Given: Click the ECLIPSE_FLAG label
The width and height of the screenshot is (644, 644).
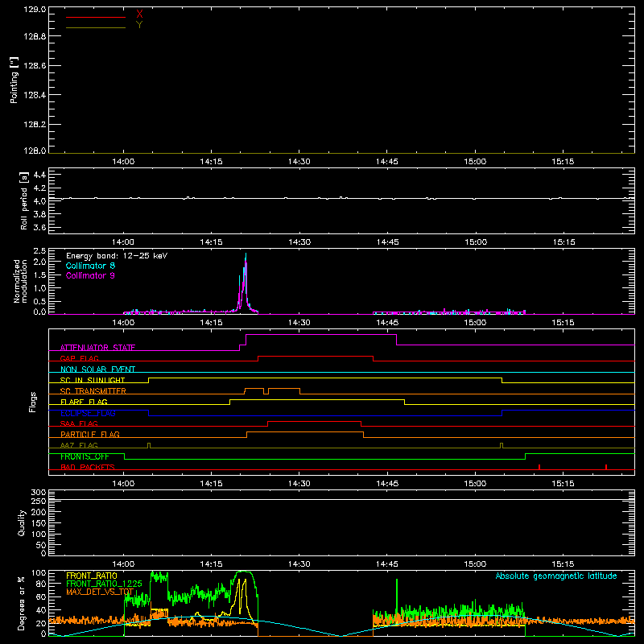Looking at the screenshot, I should click(88, 413).
